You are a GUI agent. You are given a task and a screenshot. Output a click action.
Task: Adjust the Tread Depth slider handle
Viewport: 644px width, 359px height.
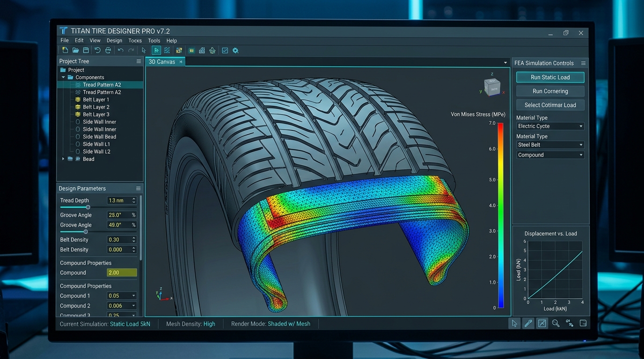[88, 207]
